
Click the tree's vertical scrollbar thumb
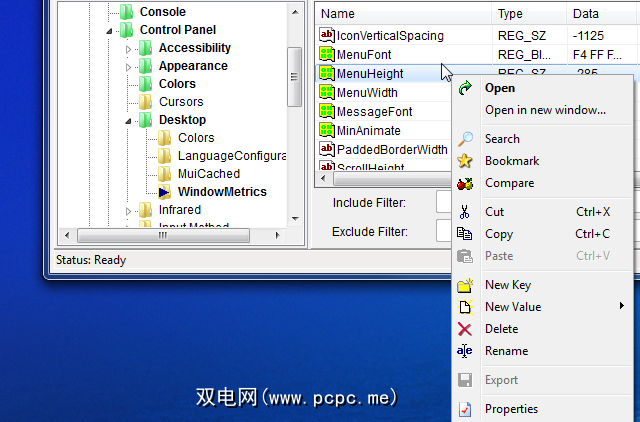(294, 77)
